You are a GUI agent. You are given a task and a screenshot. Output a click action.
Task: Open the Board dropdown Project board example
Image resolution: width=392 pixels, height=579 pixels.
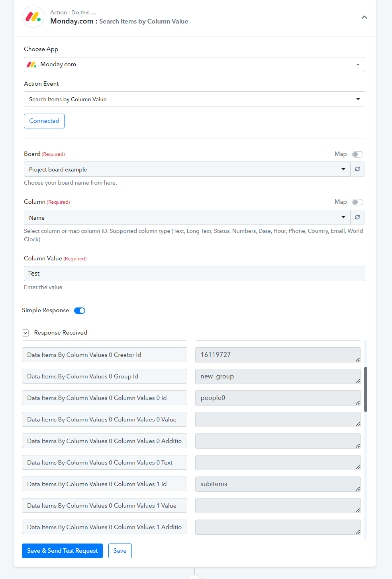click(187, 169)
